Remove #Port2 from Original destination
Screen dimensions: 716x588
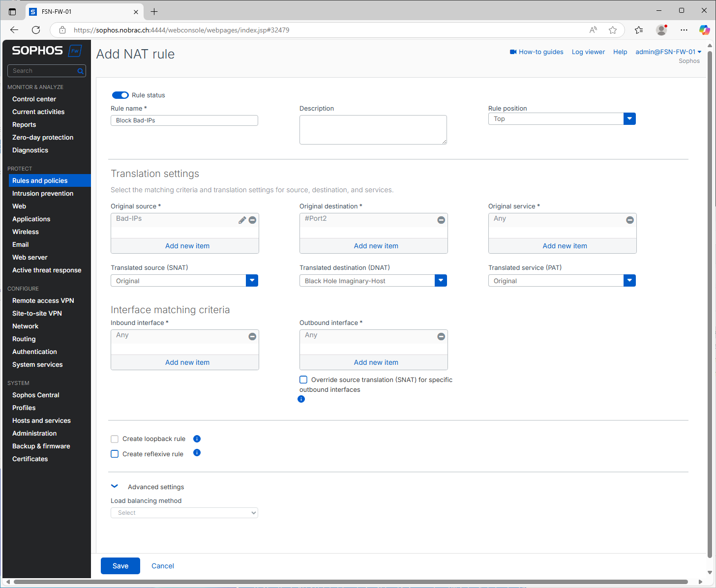coord(441,220)
